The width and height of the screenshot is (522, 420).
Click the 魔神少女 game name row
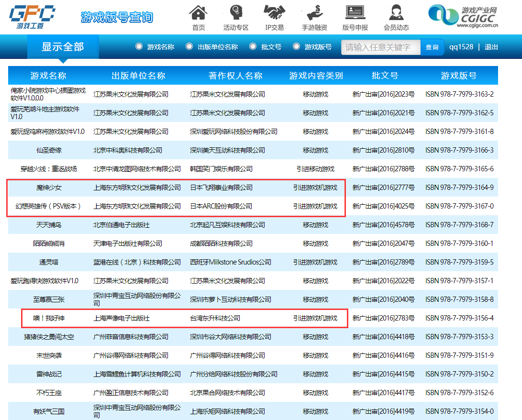point(49,188)
